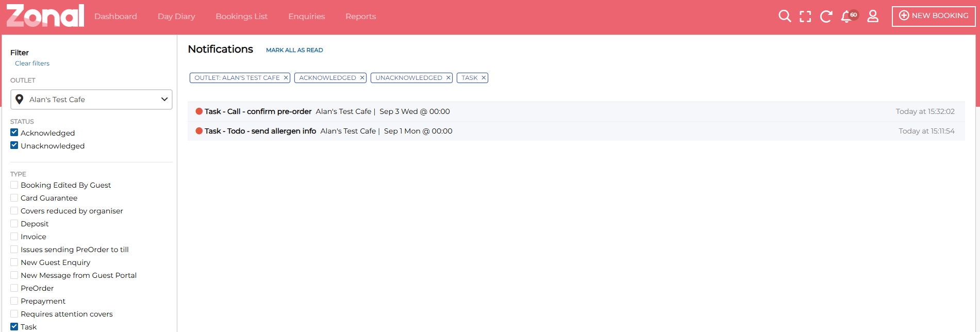This screenshot has height=332, width=980.
Task: Open the notifications bell icon
Action: pos(847,16)
